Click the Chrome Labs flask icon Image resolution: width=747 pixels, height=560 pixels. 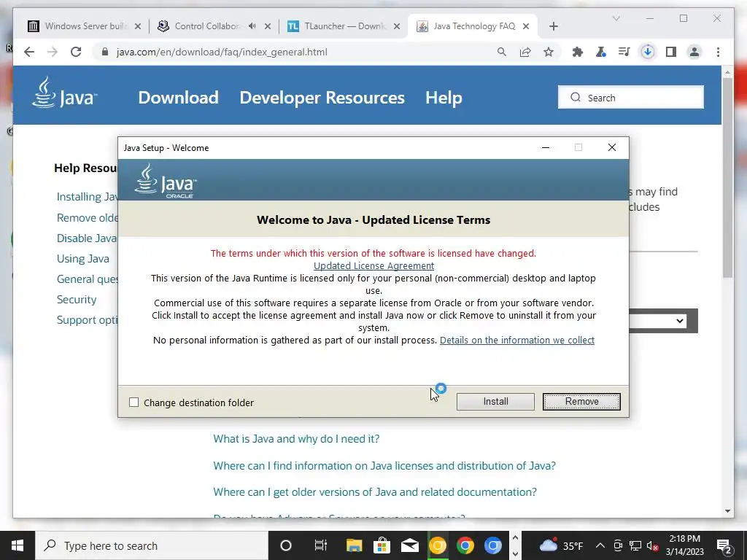601,52
